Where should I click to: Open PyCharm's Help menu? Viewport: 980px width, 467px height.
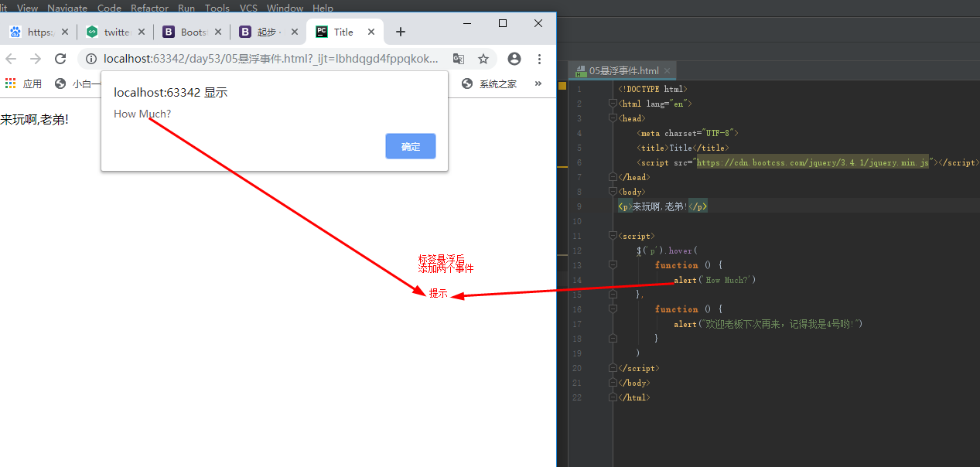point(323,8)
